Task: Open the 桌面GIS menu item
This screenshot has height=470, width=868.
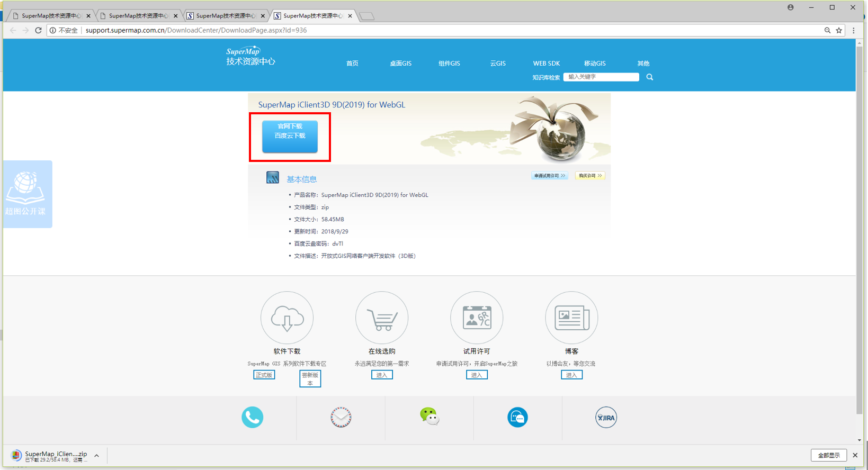Action: (400, 64)
